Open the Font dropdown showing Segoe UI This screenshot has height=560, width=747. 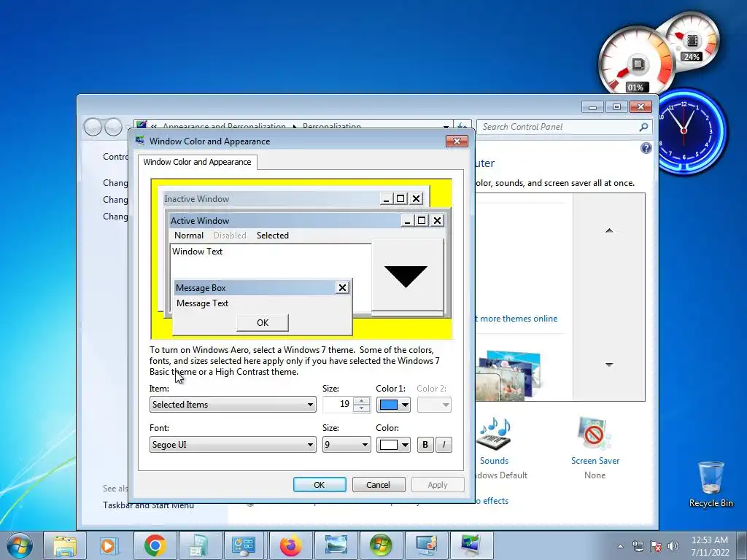coord(233,445)
